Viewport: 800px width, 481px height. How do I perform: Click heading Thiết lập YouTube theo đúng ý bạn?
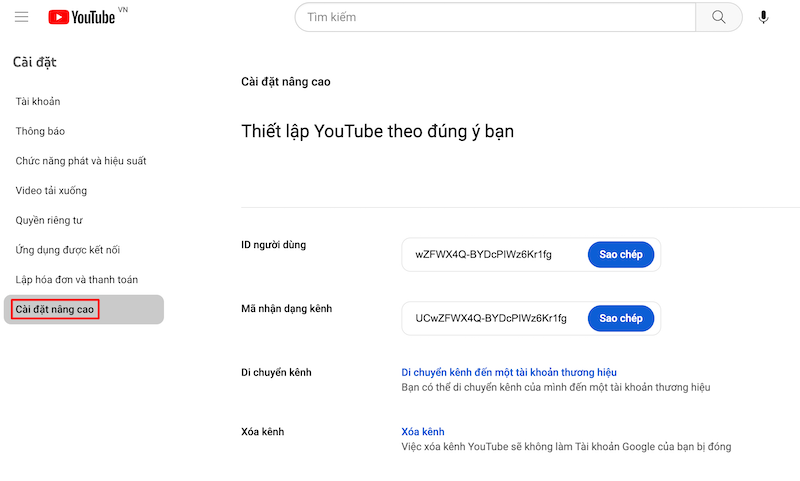click(378, 131)
